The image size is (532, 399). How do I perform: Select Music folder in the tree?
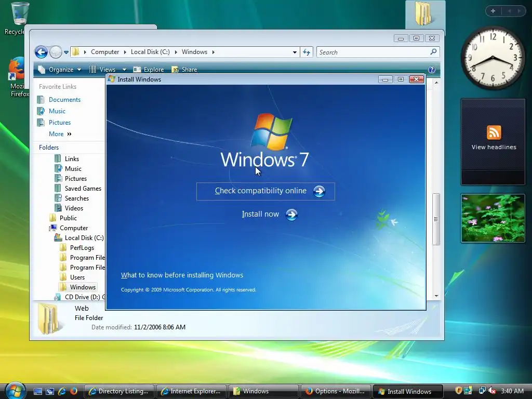click(73, 169)
